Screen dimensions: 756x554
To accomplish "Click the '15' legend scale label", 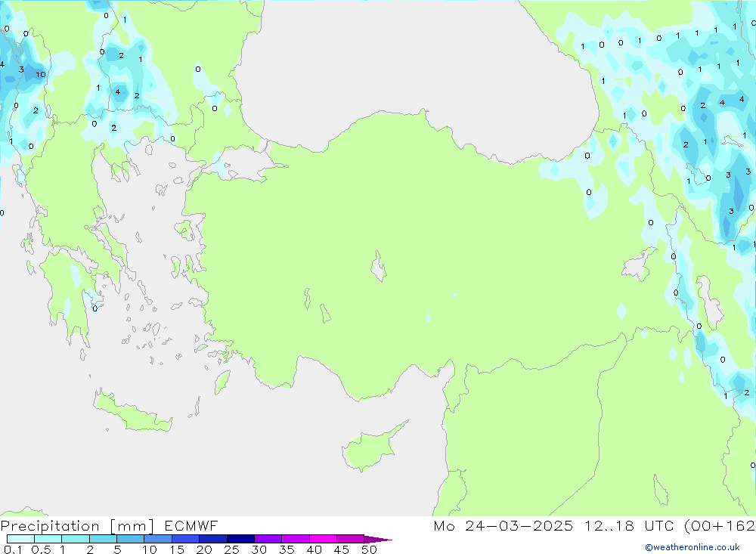I will [176, 549].
